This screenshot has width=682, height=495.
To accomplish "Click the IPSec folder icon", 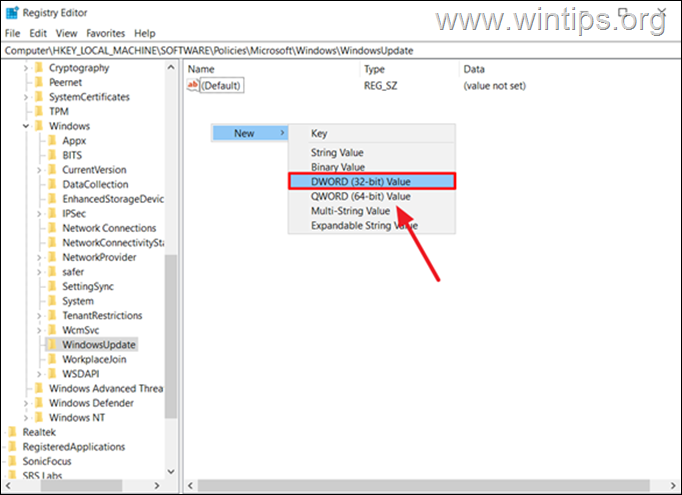I will (x=52, y=214).
